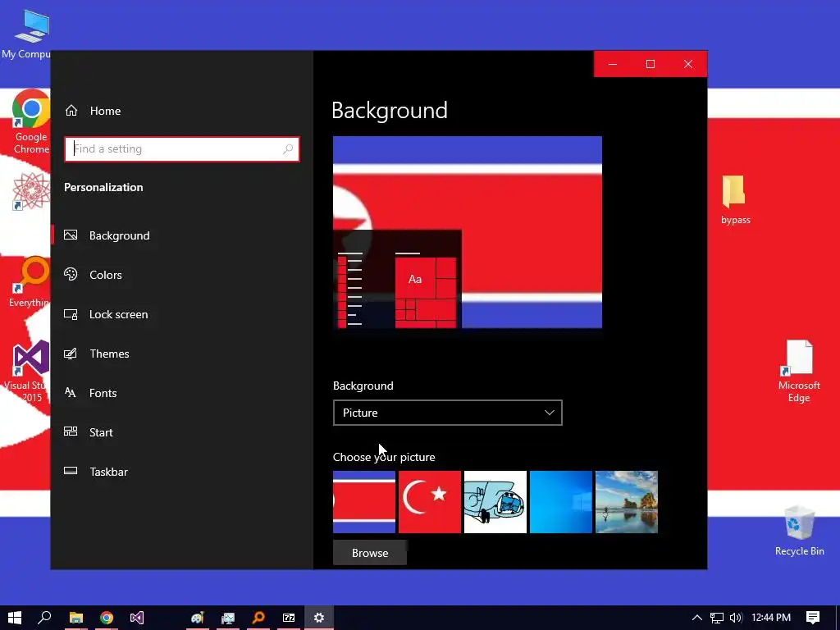Screen dimensions: 840x630
Task: Choose the blue cartoon drawing picture
Action: 495,502
